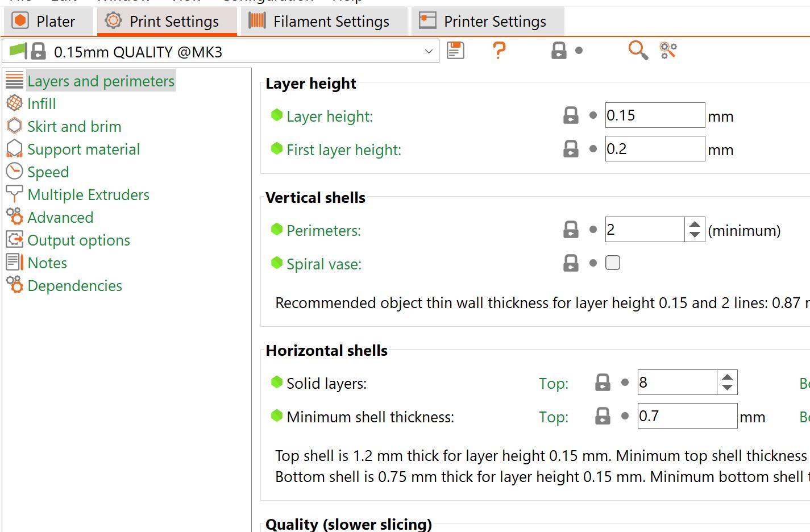Click the lock icon for Top solid layers
810x532 pixels.
603,383
